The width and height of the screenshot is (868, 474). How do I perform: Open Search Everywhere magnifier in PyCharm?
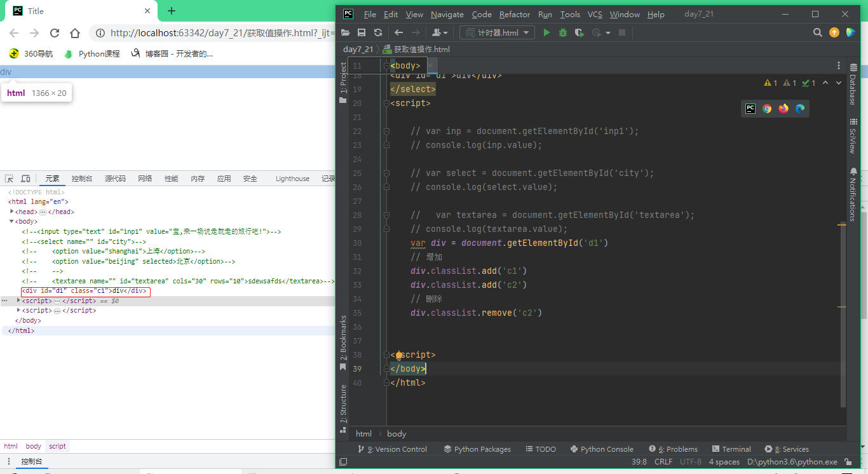[x=818, y=32]
